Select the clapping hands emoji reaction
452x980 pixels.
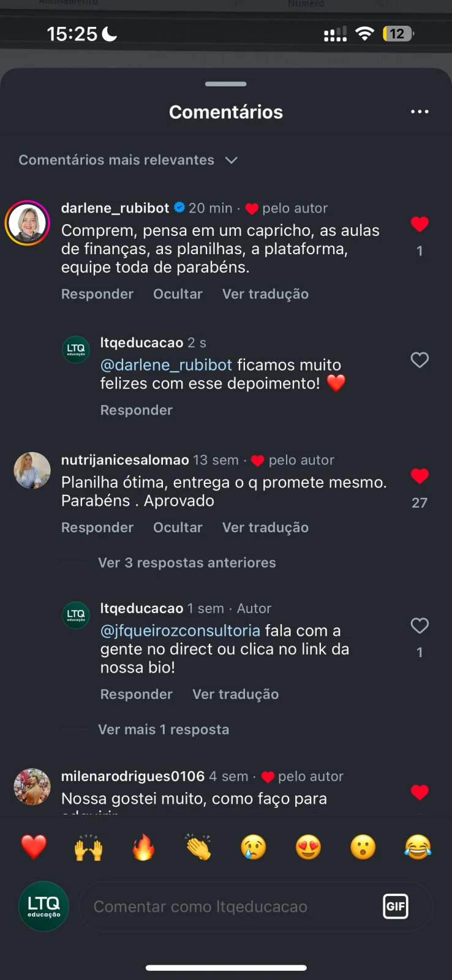coord(198,847)
